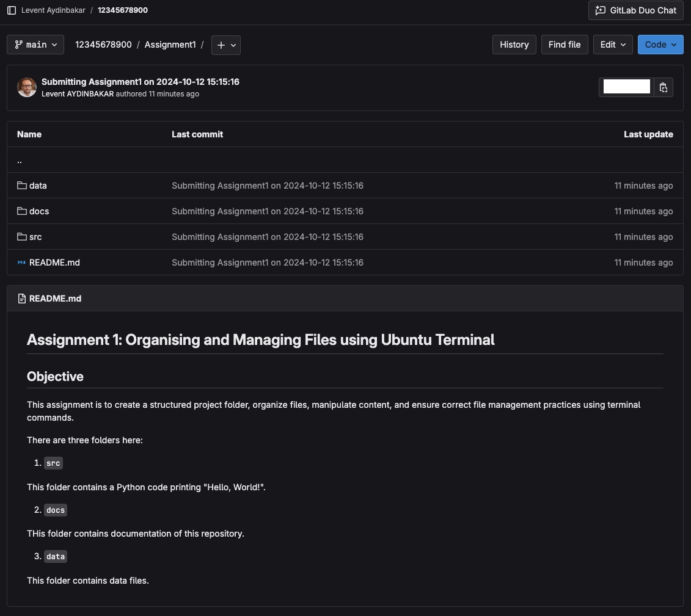Open the Edit dropdown
This screenshot has width=691, height=616.
(612, 44)
